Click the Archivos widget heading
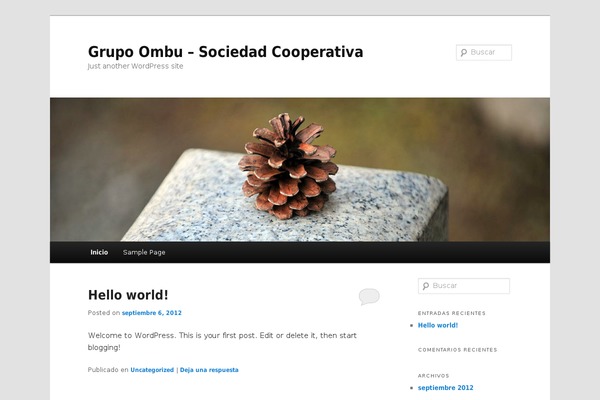 tap(434, 376)
